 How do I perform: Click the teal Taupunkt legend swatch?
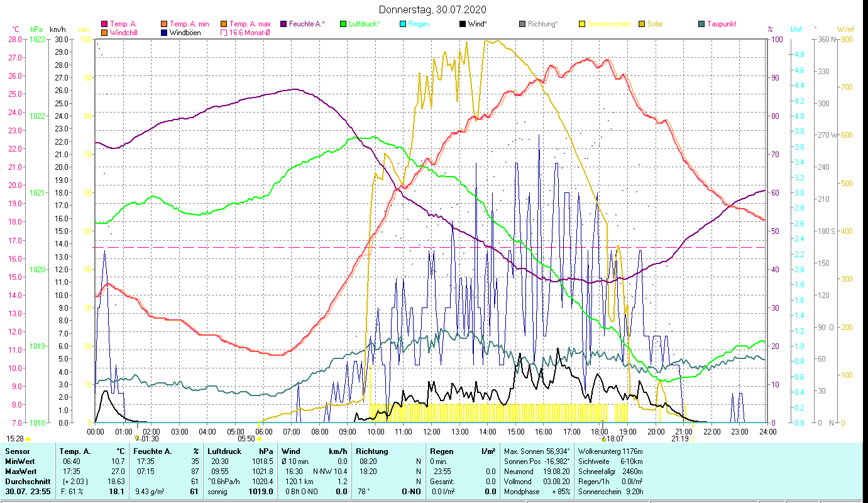[x=701, y=24]
